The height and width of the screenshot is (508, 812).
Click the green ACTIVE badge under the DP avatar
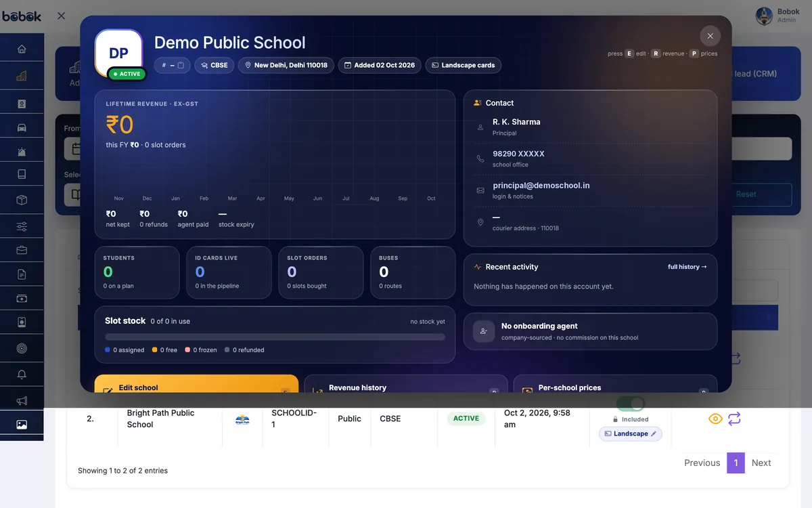127,74
